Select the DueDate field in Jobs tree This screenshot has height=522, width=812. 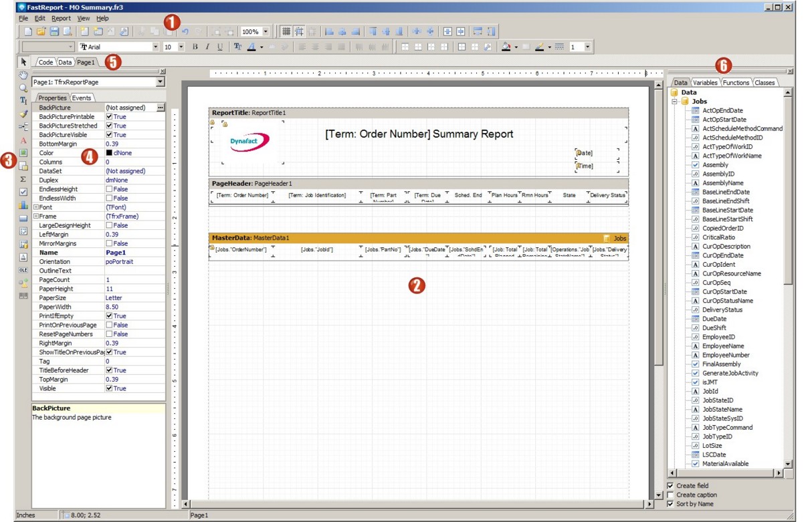tap(714, 319)
